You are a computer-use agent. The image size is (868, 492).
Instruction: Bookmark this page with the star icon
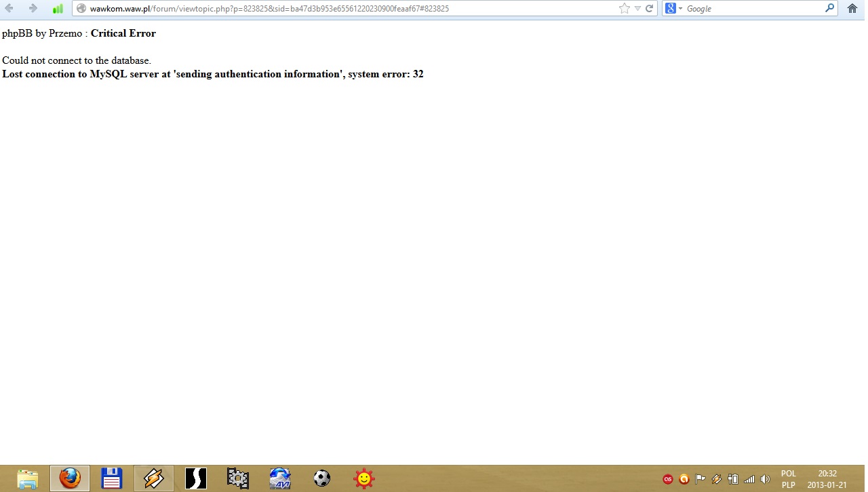625,9
